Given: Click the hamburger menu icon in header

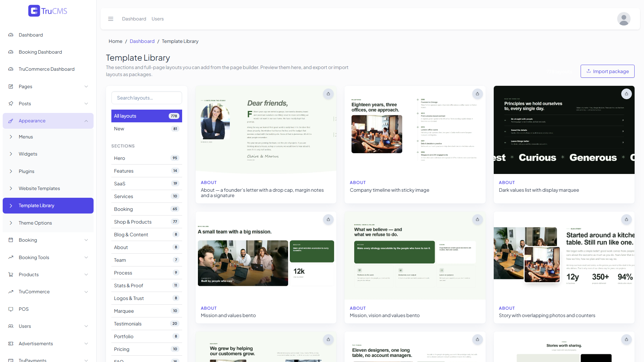Looking at the screenshot, I should [x=111, y=19].
